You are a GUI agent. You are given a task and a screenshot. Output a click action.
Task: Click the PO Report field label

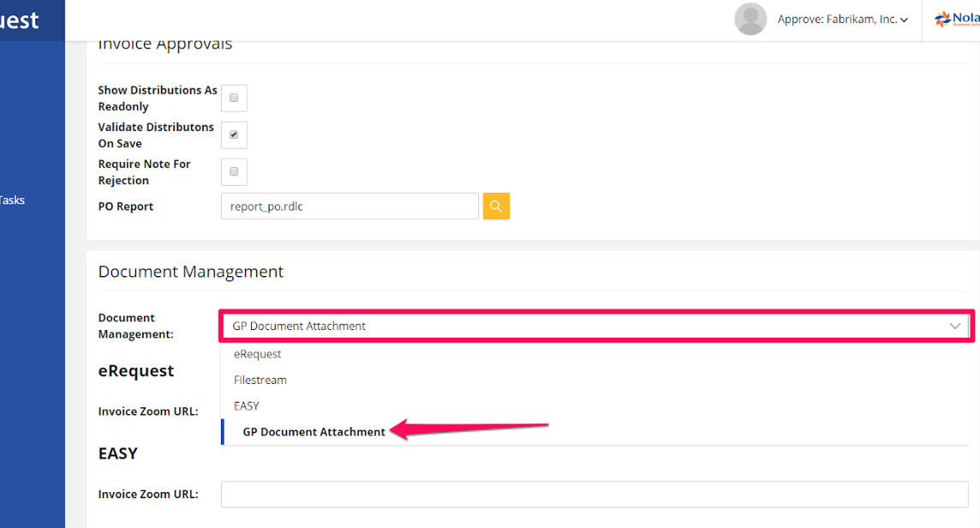tap(126, 207)
